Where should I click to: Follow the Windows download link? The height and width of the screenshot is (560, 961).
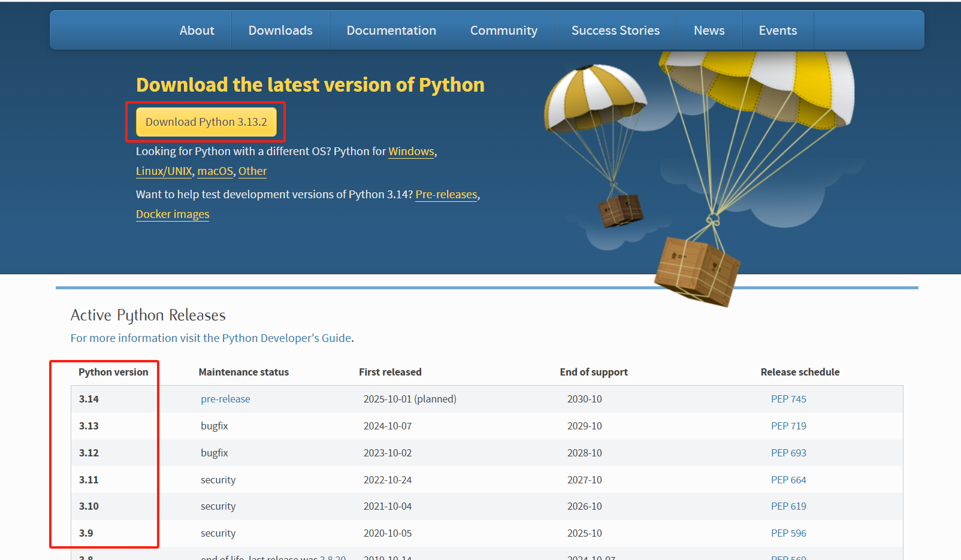[x=411, y=152]
